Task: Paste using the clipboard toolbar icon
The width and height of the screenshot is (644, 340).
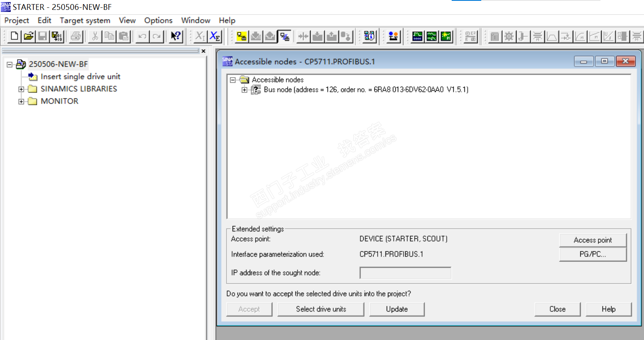Action: click(123, 36)
